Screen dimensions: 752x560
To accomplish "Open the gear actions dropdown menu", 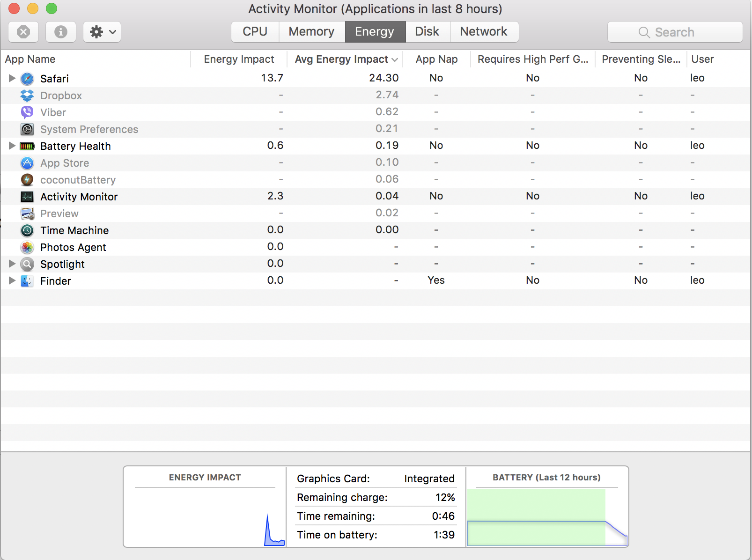I will (x=102, y=32).
